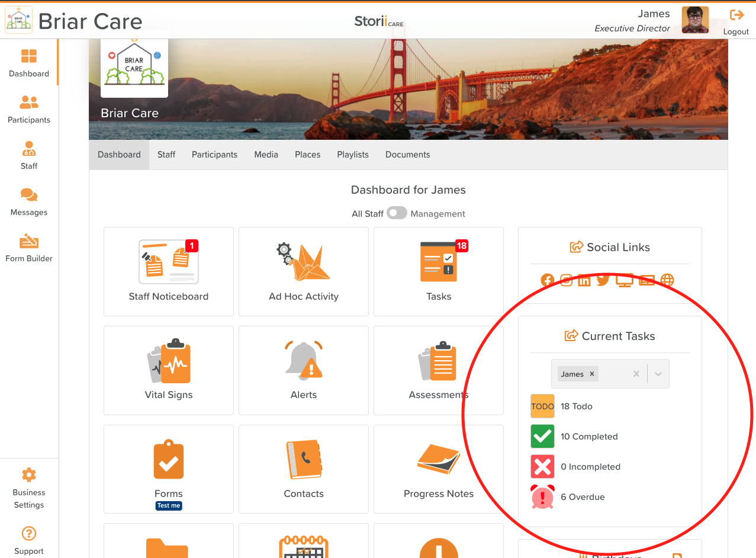Viewport: 756px width, 558px height.
Task: Click the Overdue alarm clock icon
Action: [x=543, y=497]
